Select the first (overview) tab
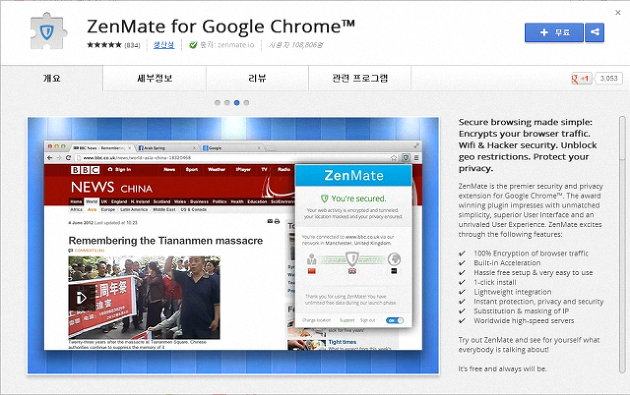 click(52, 78)
